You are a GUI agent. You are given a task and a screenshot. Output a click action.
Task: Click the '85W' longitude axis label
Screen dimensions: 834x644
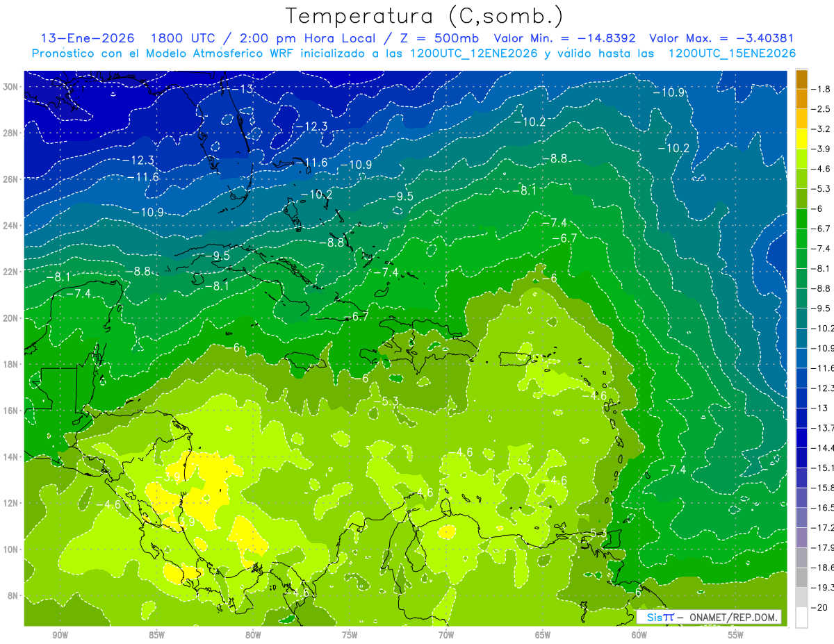tap(156, 635)
